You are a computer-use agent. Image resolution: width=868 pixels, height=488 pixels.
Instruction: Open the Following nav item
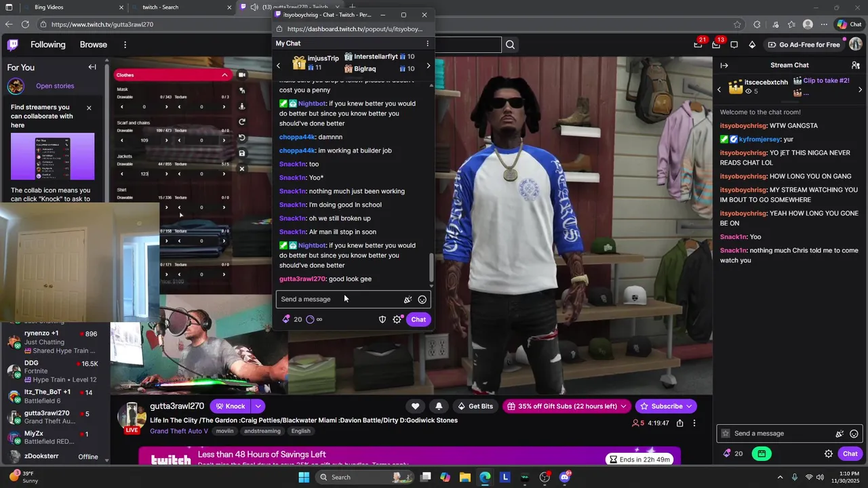point(48,45)
